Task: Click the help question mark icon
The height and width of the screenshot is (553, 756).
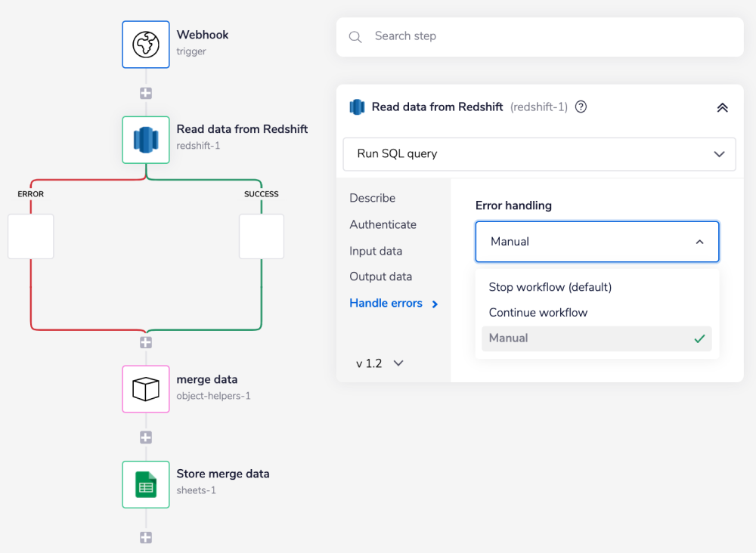Action: [x=581, y=107]
